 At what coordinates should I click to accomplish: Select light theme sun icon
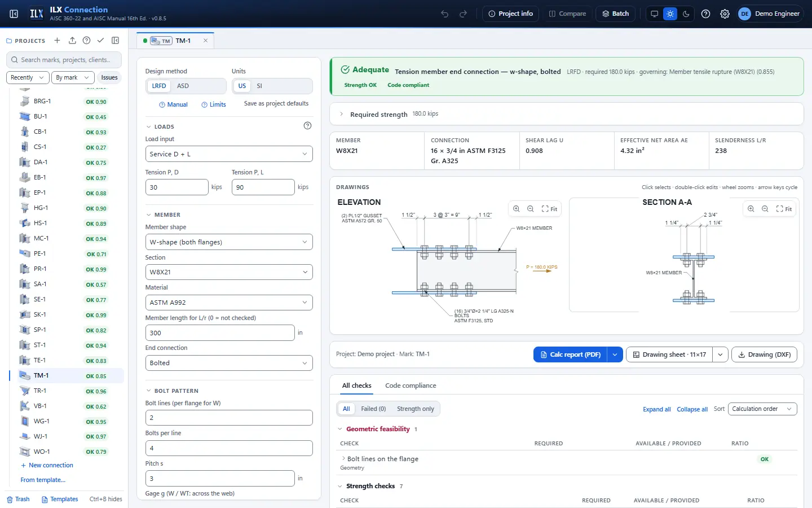point(670,14)
